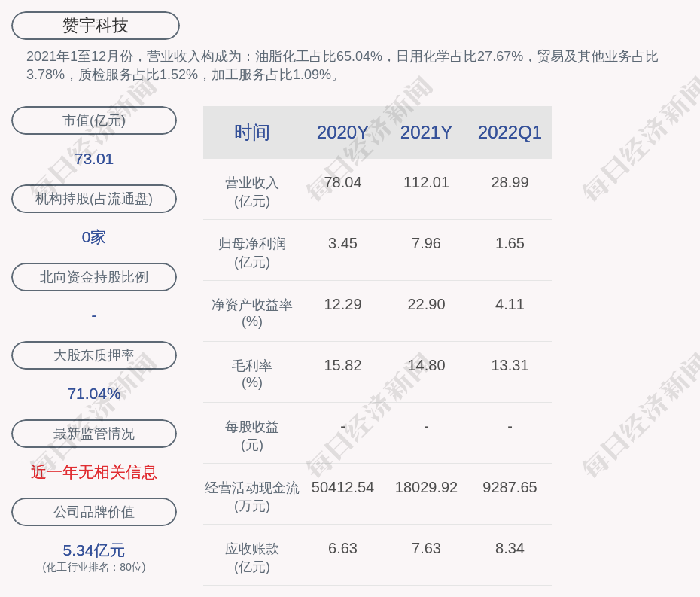The image size is (700, 597).
Task: Open the 最新监管情况 label pill
Action: (94, 434)
